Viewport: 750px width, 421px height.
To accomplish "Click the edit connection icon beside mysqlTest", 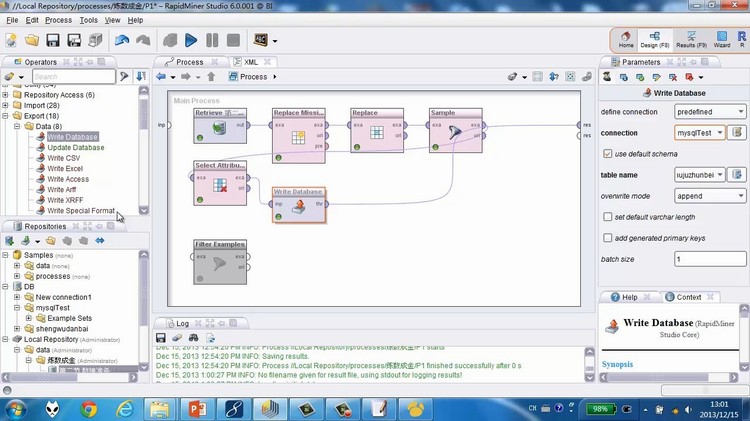I will tap(737, 133).
